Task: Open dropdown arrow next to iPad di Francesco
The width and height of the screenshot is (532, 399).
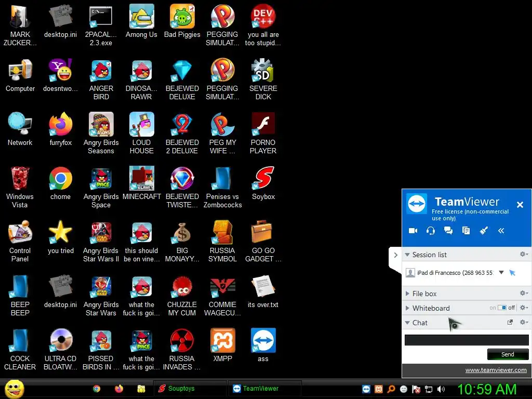Action: point(501,272)
